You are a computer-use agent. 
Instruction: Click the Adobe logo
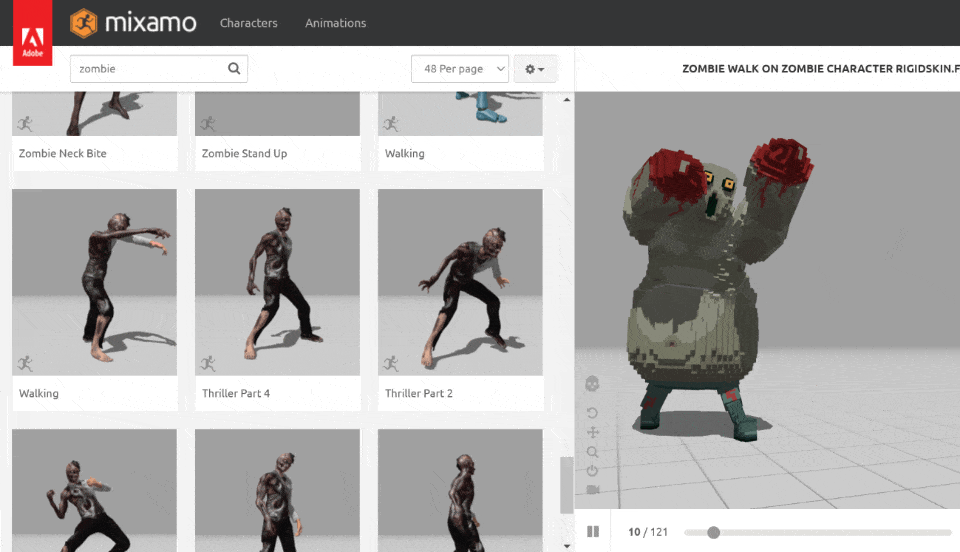pos(32,33)
